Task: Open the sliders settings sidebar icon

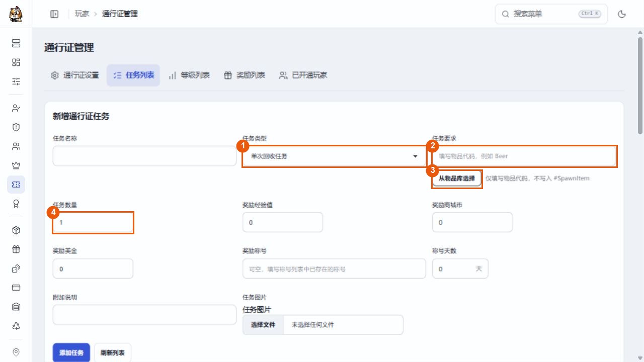Action: point(16,81)
